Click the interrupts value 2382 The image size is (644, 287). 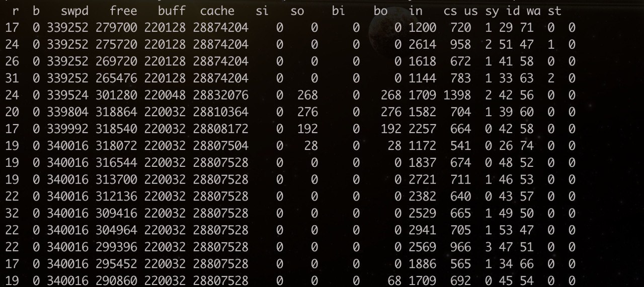pos(423,196)
